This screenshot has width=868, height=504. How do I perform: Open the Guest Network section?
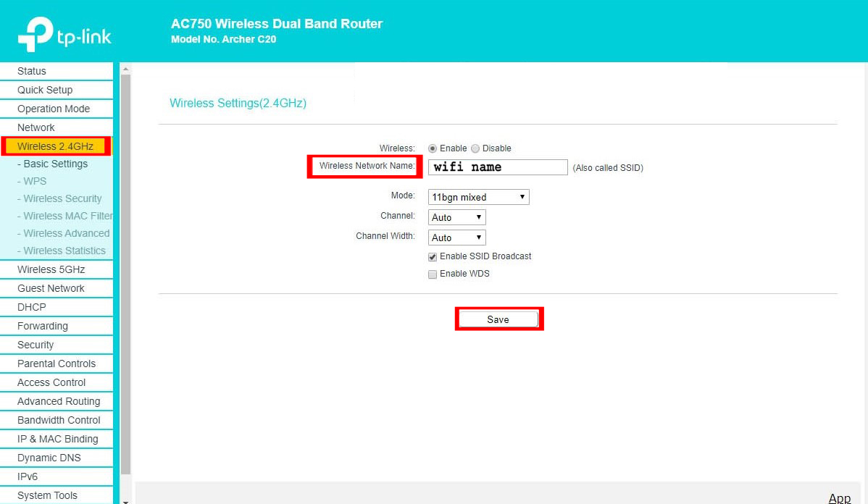pyautogui.click(x=51, y=288)
